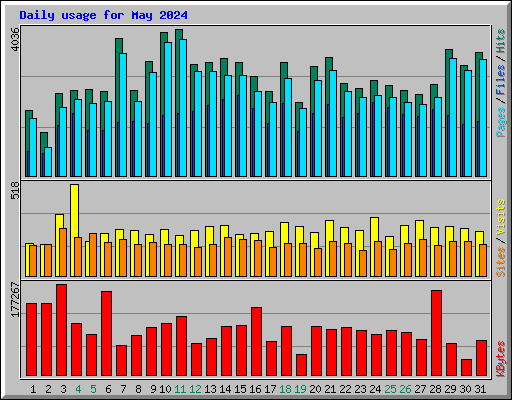
Task: Click day label 9 on the x-axis
Action: pos(153,389)
